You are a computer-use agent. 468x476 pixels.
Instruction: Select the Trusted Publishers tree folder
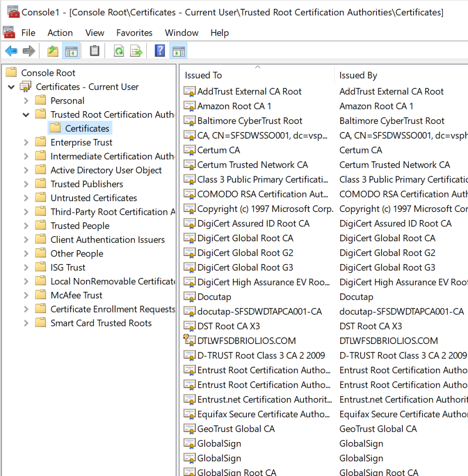pos(87,184)
